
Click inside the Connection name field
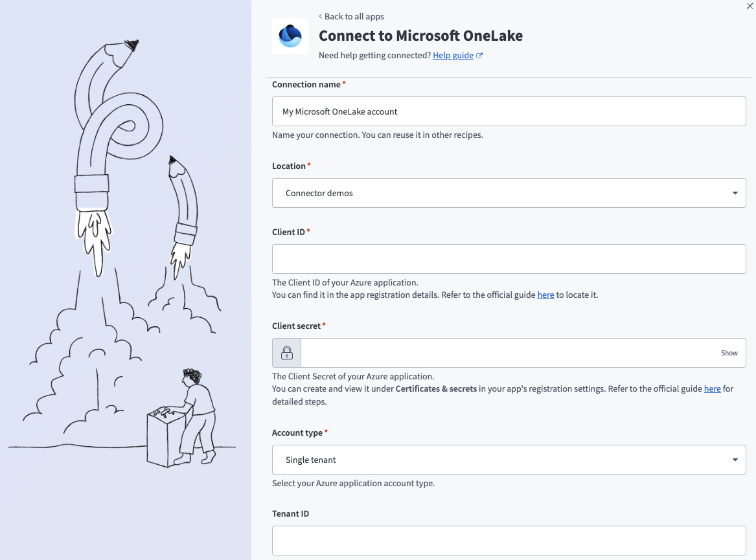509,111
